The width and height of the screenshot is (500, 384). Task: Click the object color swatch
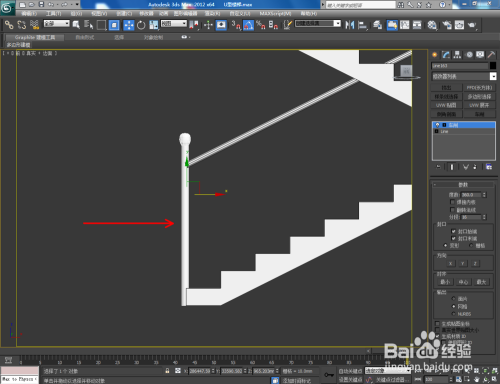click(x=493, y=66)
